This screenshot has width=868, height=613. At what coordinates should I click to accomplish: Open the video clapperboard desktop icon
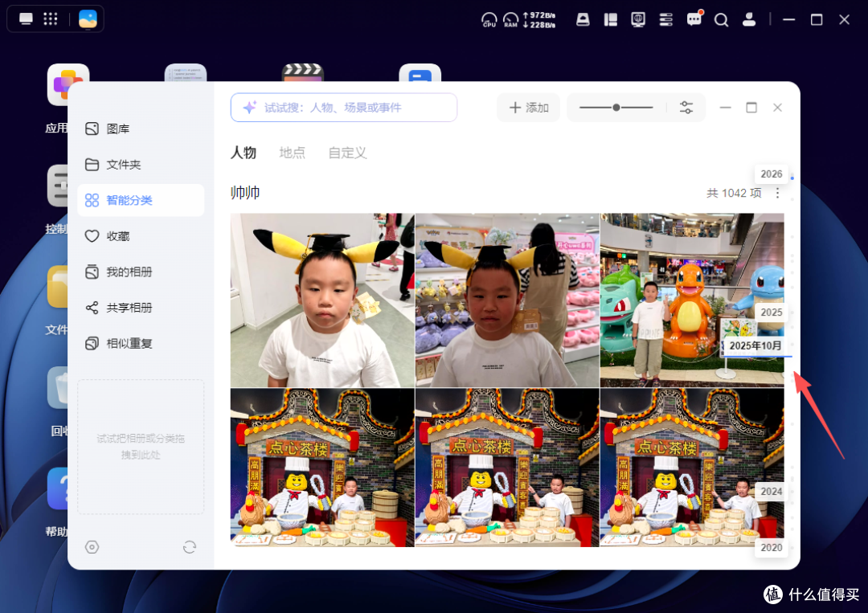point(303,72)
